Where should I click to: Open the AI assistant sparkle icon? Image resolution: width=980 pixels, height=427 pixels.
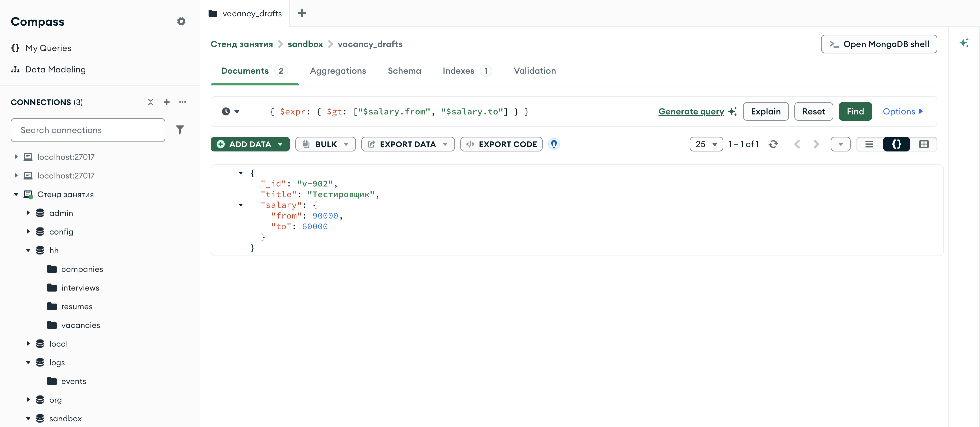(964, 43)
